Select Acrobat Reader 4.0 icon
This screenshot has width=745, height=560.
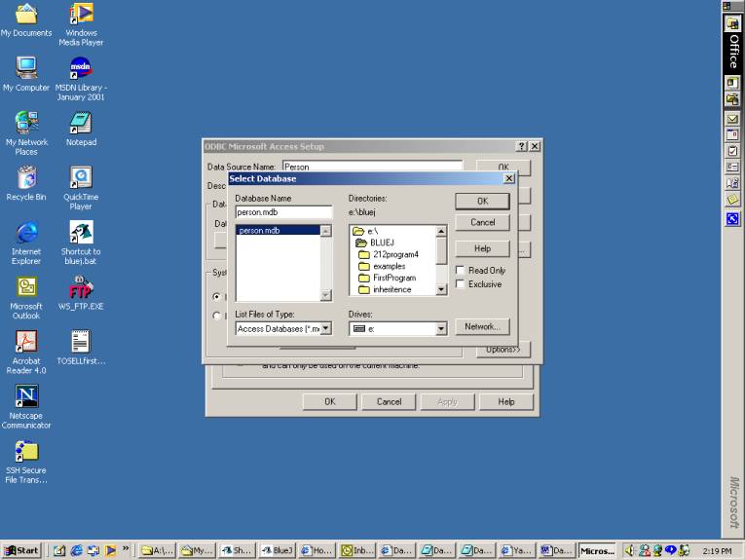coord(26,353)
